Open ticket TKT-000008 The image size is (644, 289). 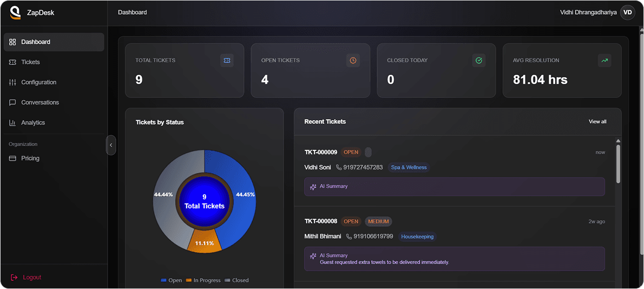tap(321, 221)
